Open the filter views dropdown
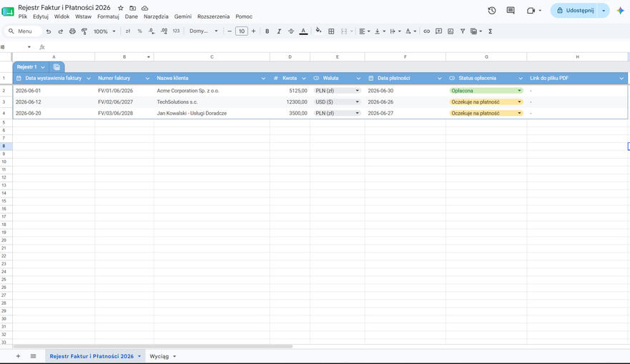 476,31
